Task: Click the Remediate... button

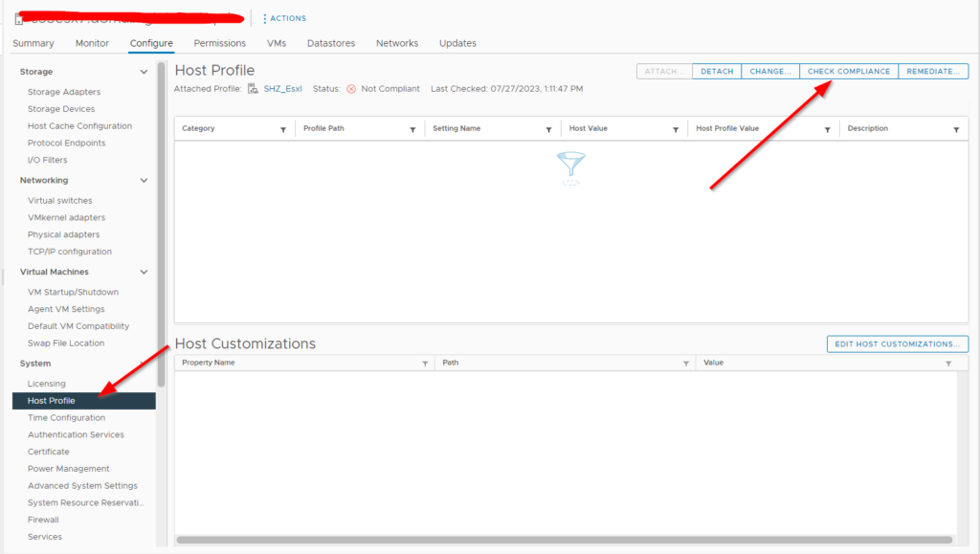Action: tap(933, 71)
